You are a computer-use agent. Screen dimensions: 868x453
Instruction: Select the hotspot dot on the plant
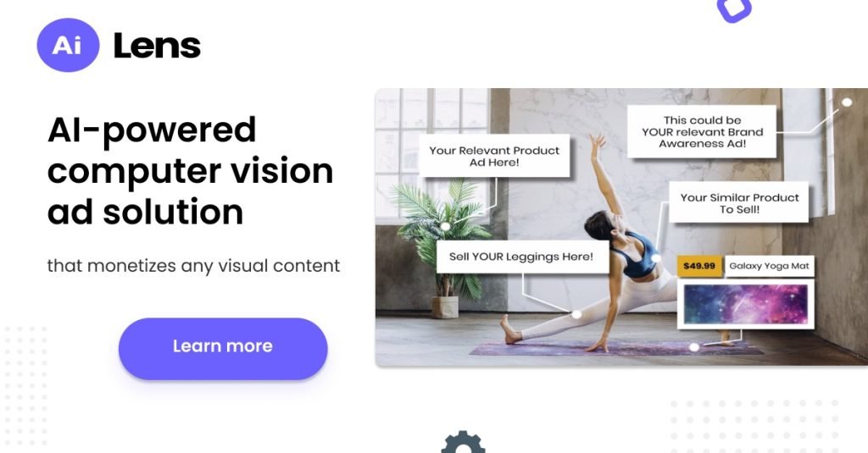point(445,226)
